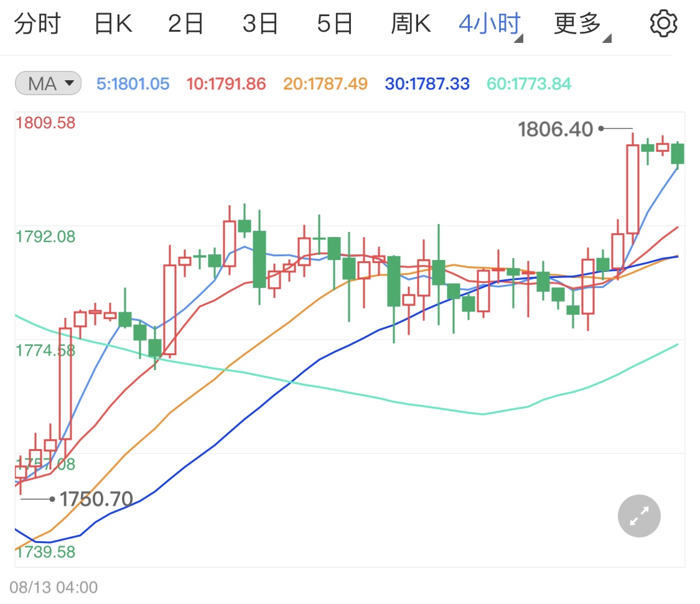This screenshot has height=604, width=700.
Task: Click the MA 60:1773.84 value
Action: pos(529,84)
